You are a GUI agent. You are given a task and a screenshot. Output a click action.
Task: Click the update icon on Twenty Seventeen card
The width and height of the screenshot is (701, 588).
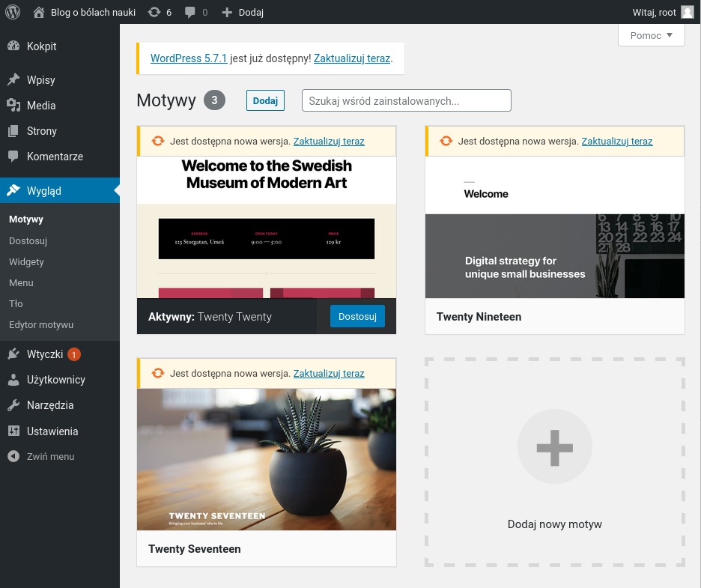tap(158, 373)
